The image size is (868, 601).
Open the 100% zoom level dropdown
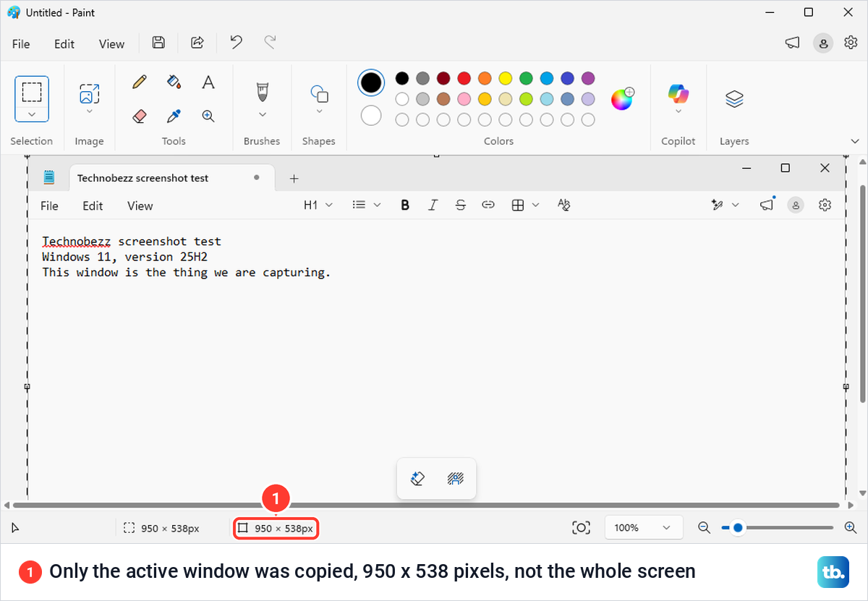pos(644,528)
